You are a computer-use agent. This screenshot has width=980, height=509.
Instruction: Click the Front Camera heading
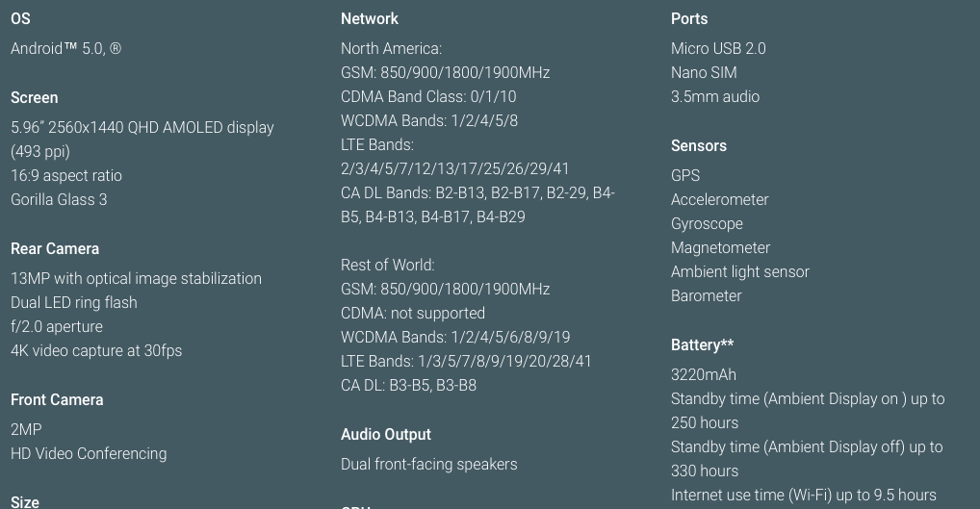click(x=57, y=399)
